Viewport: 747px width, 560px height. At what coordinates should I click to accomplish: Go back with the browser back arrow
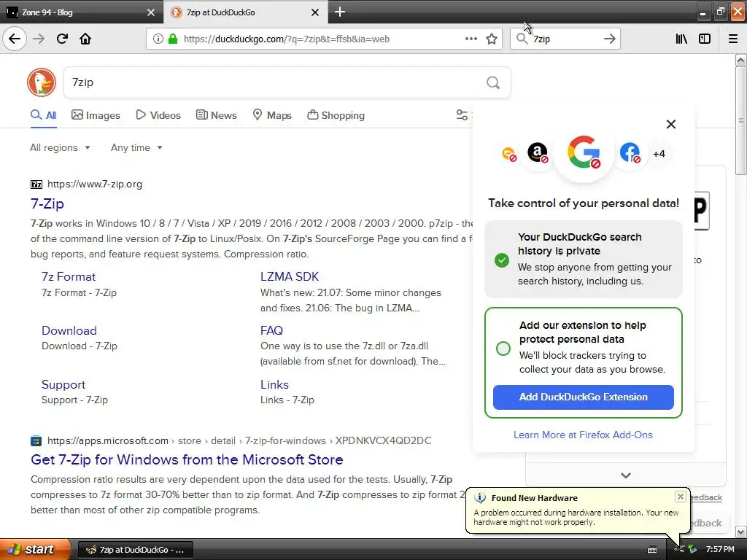(15, 39)
